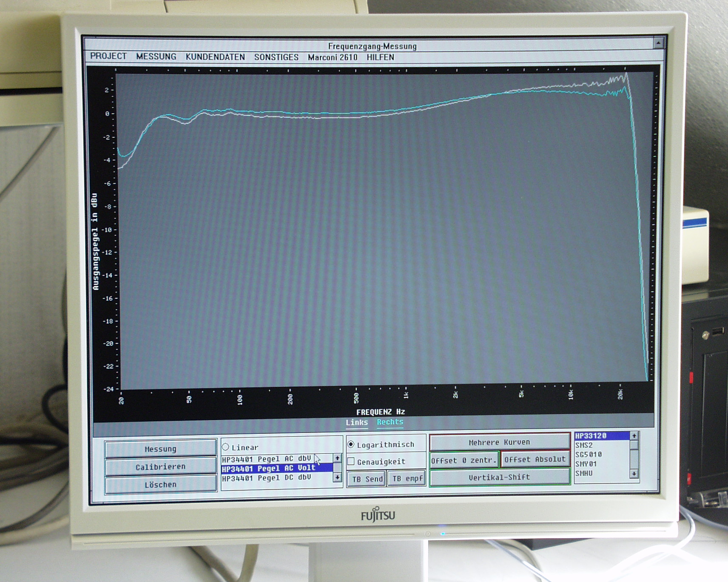This screenshot has height=582, width=728.
Task: Select the Linear radio button
Action: coord(225,447)
